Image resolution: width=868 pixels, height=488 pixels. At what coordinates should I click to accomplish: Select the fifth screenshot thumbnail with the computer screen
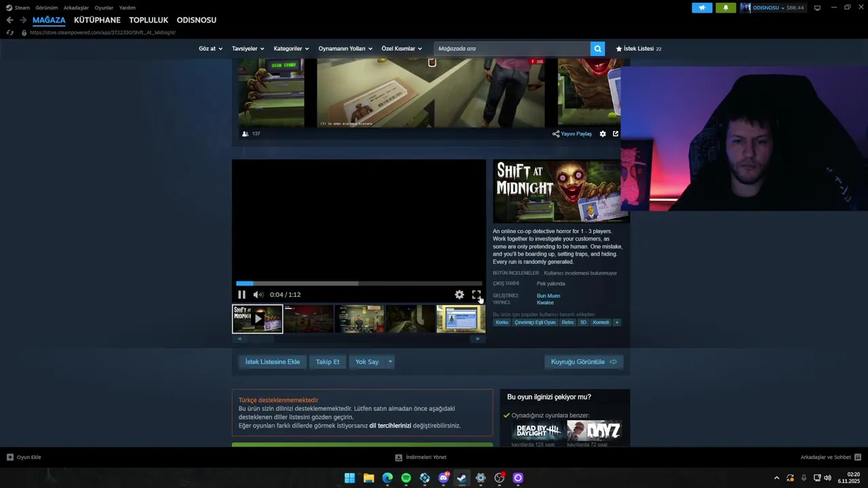click(x=461, y=319)
